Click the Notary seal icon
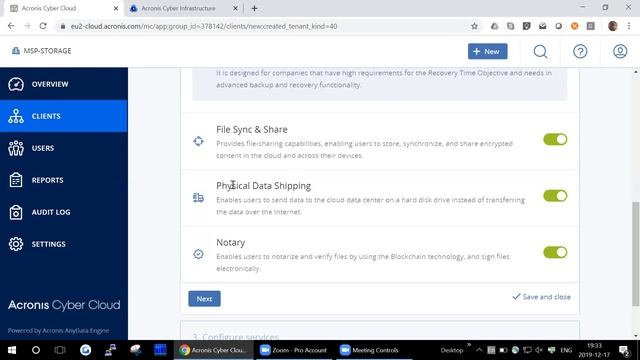 [x=198, y=254]
